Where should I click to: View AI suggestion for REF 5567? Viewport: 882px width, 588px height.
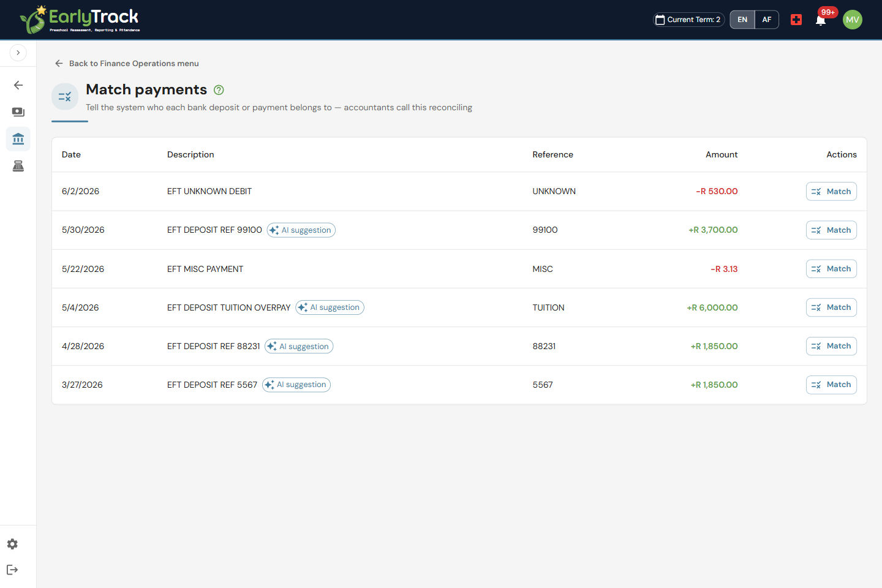[296, 385]
